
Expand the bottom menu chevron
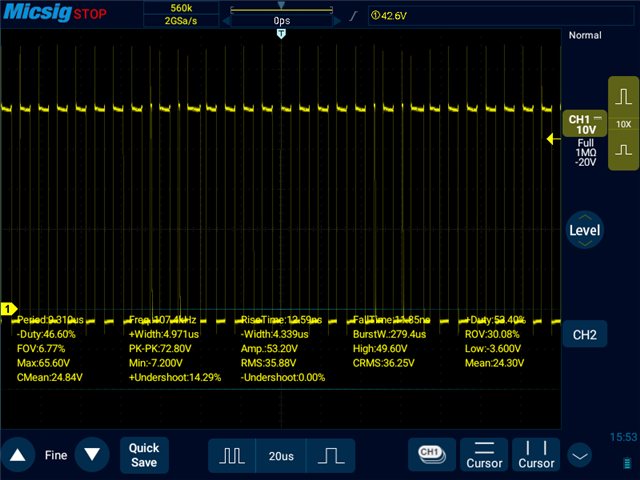coord(580,456)
